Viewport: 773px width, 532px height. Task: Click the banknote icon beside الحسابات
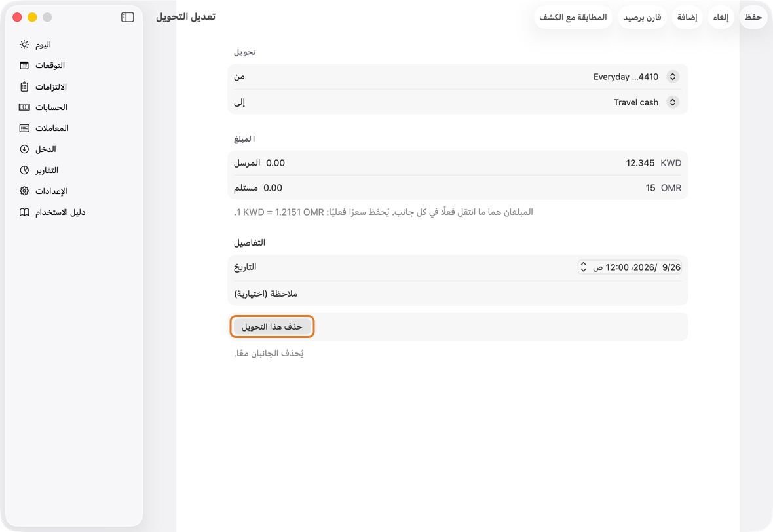(x=24, y=107)
